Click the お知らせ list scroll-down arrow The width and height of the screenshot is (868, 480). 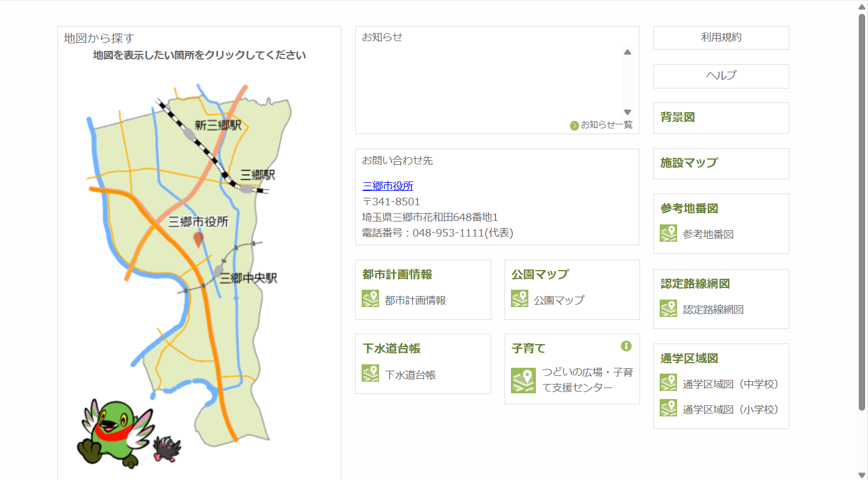[x=627, y=112]
